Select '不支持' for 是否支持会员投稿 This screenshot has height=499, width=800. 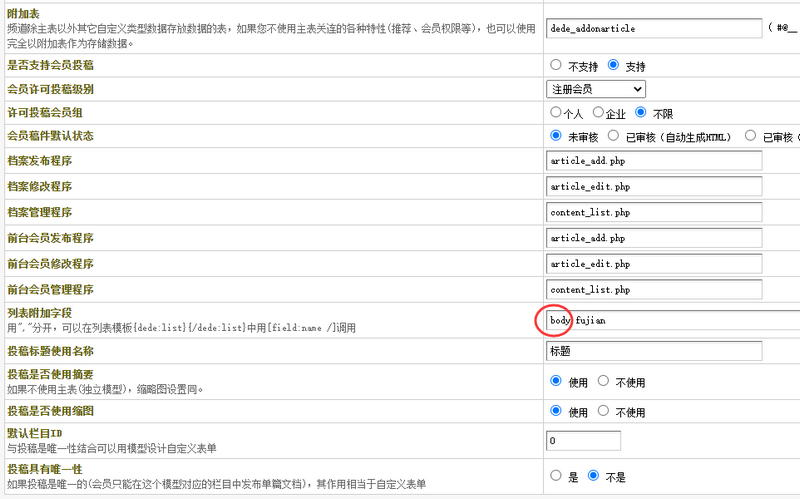pyautogui.click(x=556, y=65)
